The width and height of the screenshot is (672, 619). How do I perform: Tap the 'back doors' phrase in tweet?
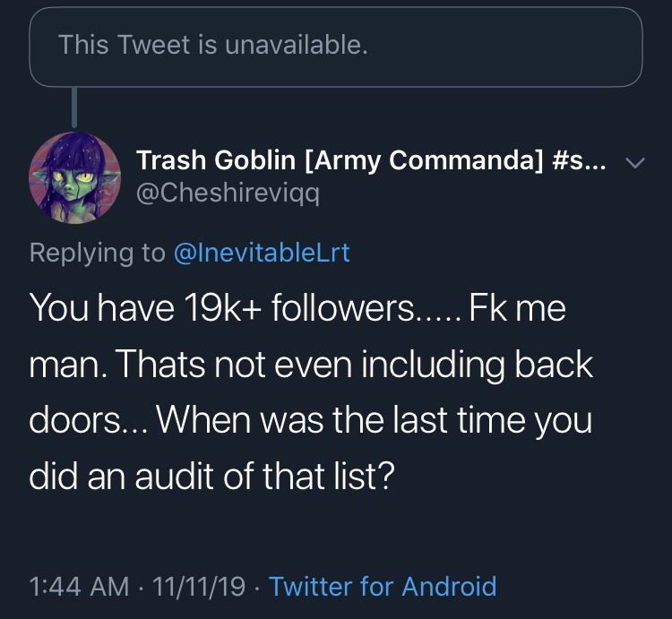click(311, 392)
